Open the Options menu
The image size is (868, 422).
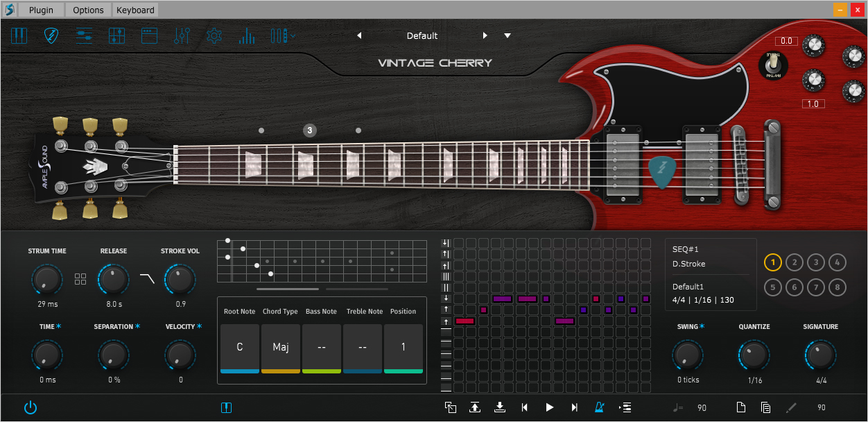pos(88,10)
